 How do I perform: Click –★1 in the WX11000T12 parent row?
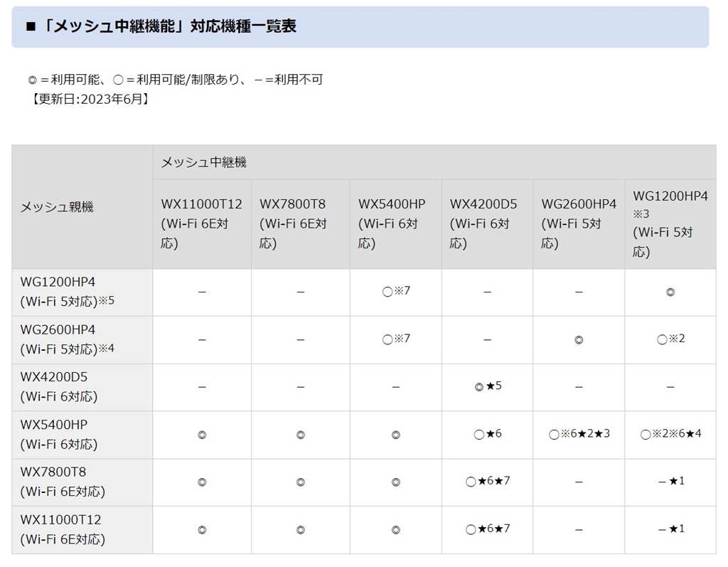click(x=671, y=529)
